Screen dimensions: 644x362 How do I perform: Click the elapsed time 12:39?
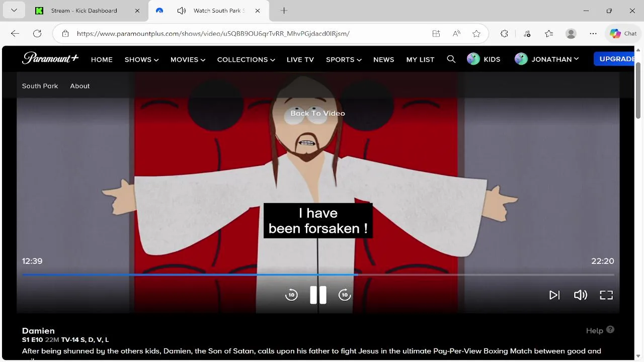[x=32, y=261]
